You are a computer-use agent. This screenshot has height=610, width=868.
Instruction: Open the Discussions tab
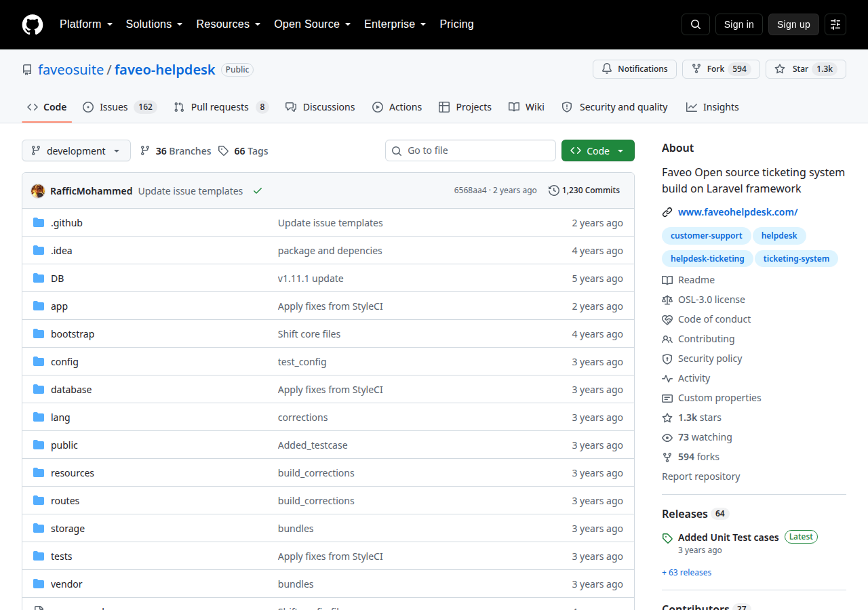[x=320, y=107]
